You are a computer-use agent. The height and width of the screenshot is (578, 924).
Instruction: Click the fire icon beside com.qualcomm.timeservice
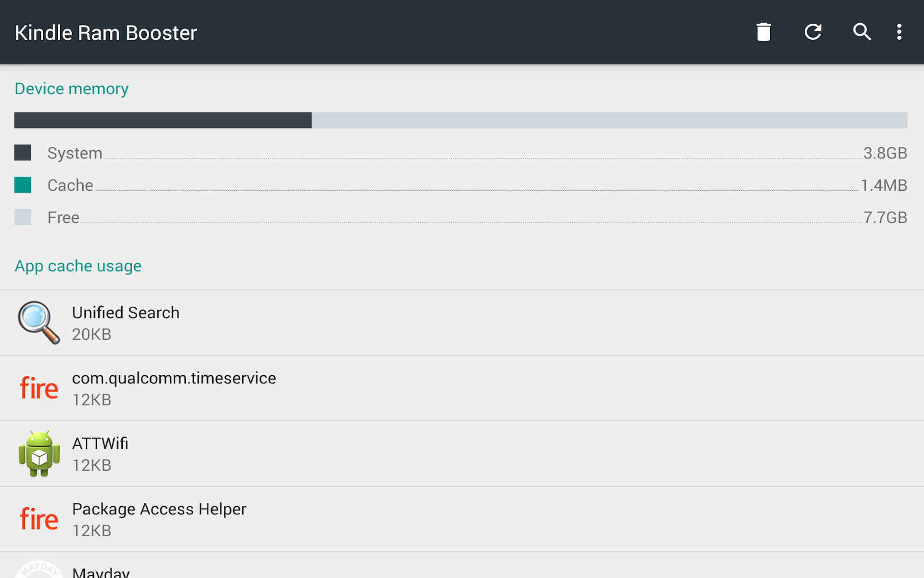point(38,388)
